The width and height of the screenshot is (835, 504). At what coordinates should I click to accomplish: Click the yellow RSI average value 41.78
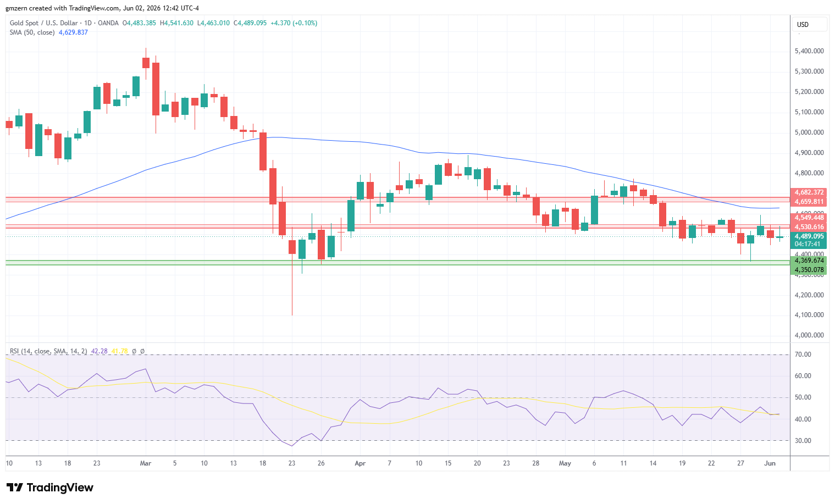(x=119, y=351)
